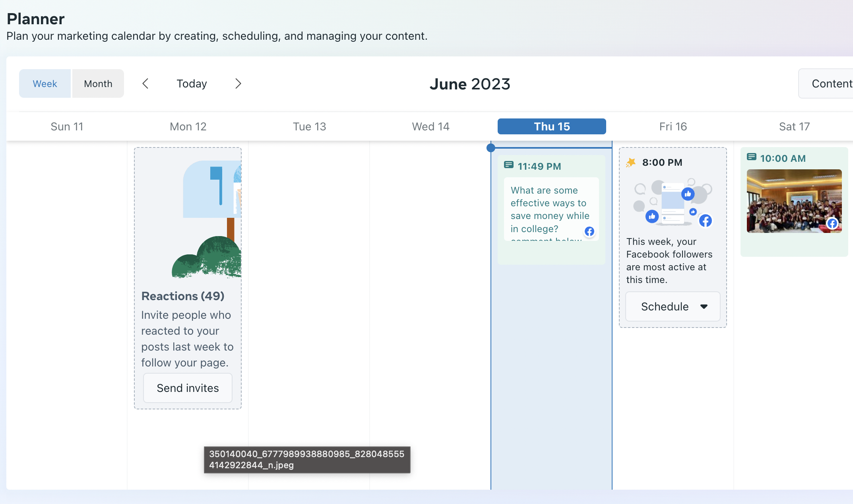
Task: Click the post icon beside 11:49 PM
Action: pos(508,165)
